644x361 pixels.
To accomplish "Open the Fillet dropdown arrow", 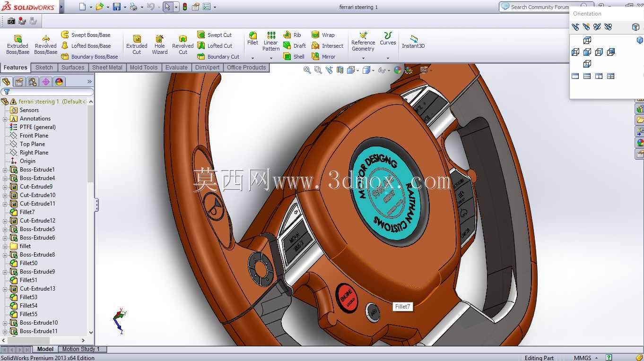I will pos(253,58).
